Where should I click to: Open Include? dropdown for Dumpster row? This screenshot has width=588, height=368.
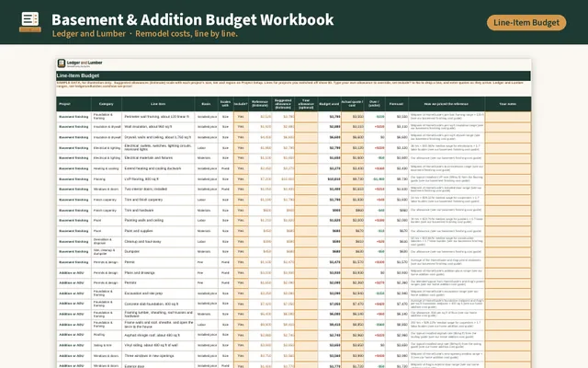pos(241,251)
